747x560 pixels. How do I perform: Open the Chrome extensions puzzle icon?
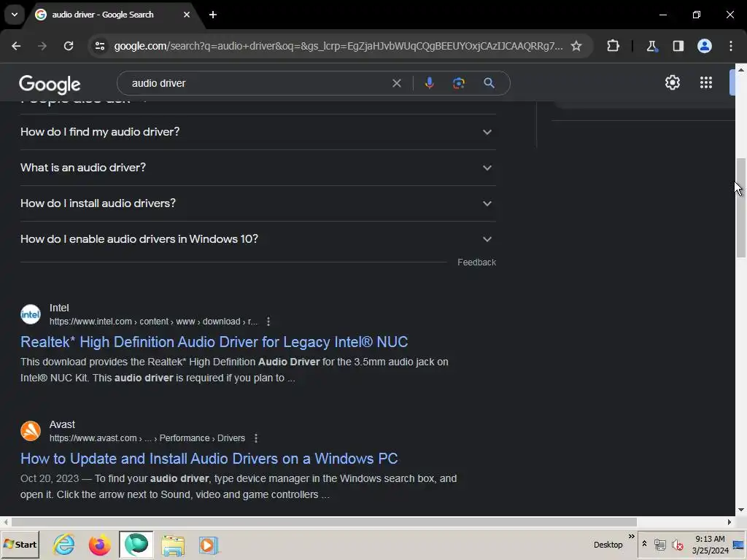[613, 46]
